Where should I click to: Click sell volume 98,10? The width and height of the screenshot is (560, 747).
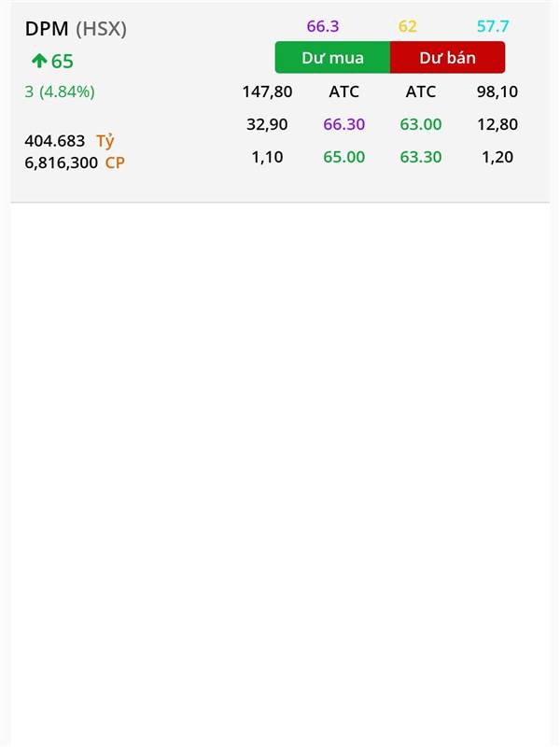497,92
